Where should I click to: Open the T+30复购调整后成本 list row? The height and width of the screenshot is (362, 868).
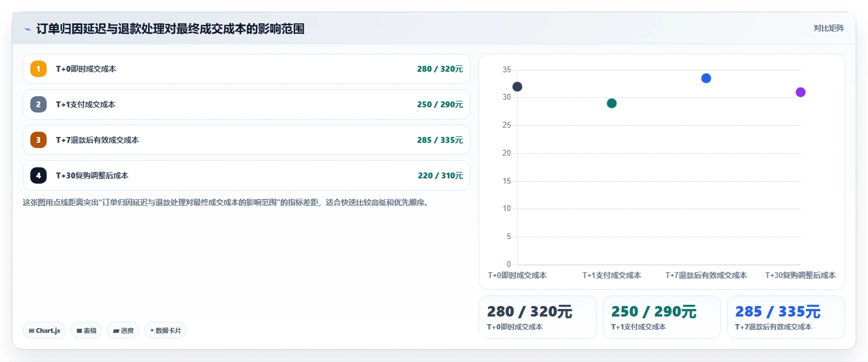click(x=246, y=175)
